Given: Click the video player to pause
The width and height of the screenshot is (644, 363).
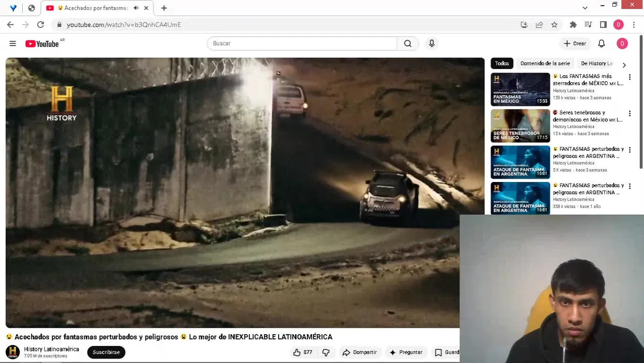Looking at the screenshot, I should click(245, 193).
